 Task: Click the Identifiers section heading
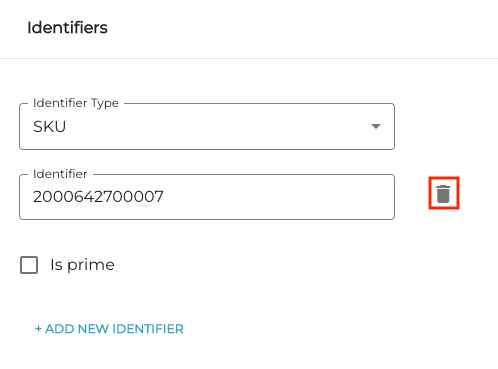point(67,28)
